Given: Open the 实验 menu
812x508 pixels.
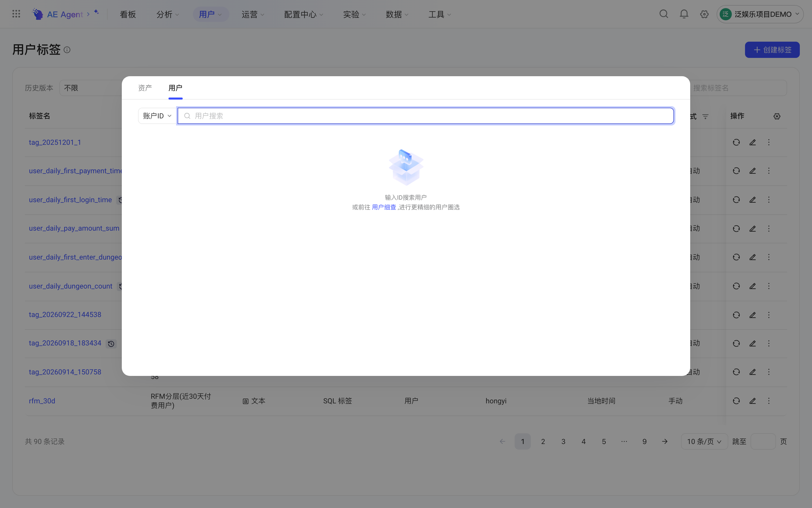Looking at the screenshot, I should point(354,14).
